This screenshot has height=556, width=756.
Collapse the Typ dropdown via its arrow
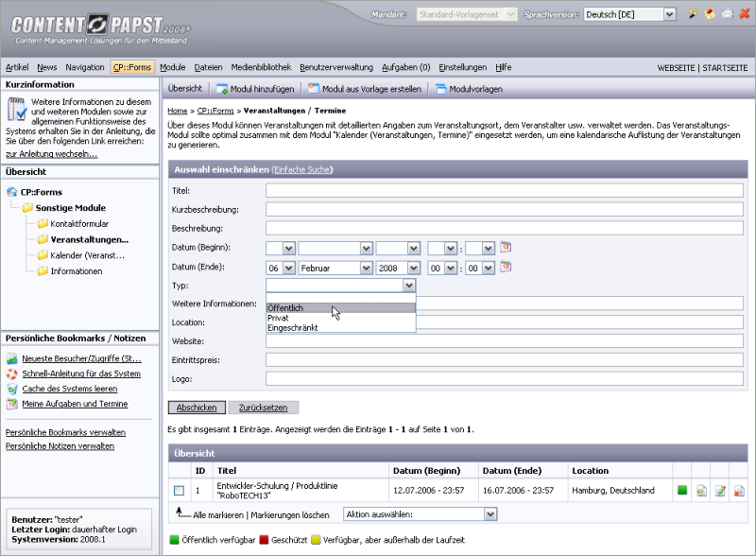[x=409, y=286]
